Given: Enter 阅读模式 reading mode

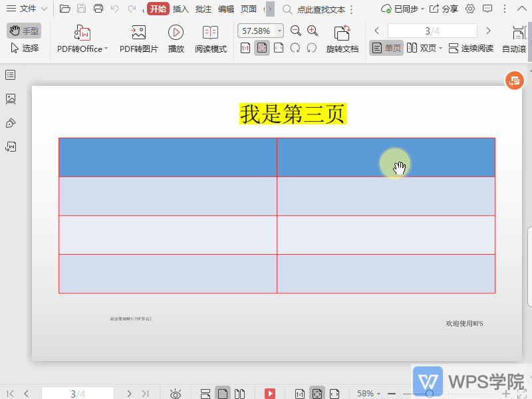Looking at the screenshot, I should (x=211, y=38).
